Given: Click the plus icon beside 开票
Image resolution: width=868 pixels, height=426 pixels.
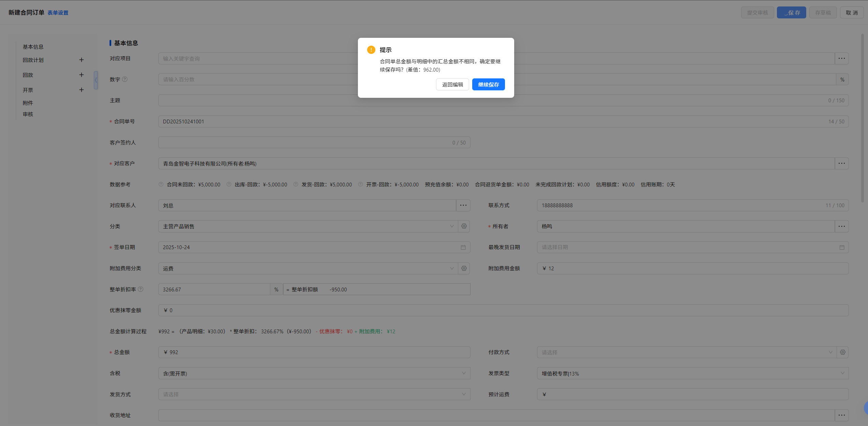Looking at the screenshot, I should click(x=81, y=90).
